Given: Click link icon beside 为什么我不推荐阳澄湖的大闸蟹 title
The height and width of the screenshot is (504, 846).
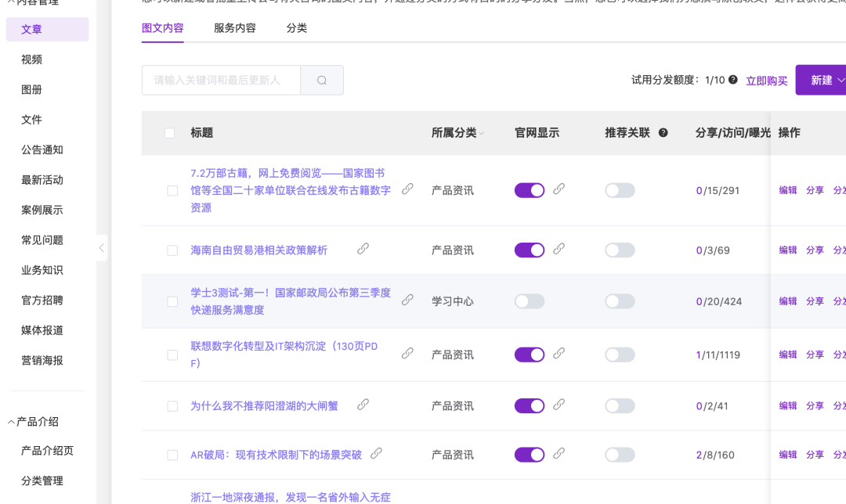Looking at the screenshot, I should click(363, 405).
